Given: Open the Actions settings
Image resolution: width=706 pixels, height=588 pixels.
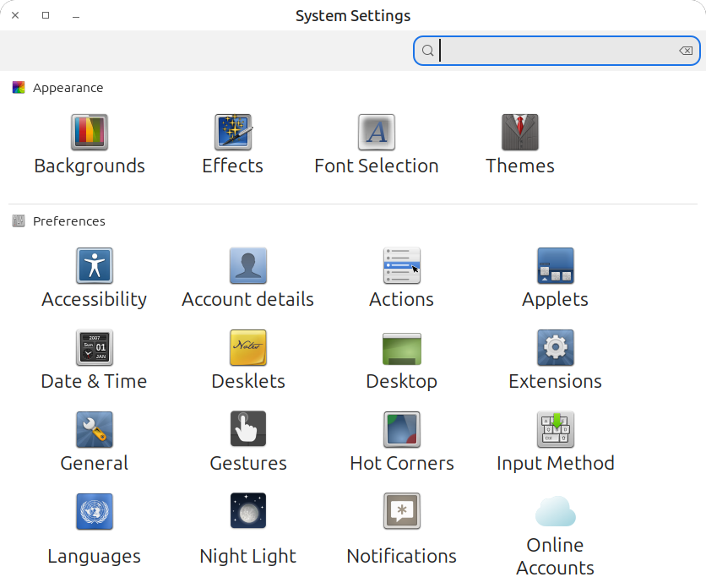Looking at the screenshot, I should click(402, 266).
